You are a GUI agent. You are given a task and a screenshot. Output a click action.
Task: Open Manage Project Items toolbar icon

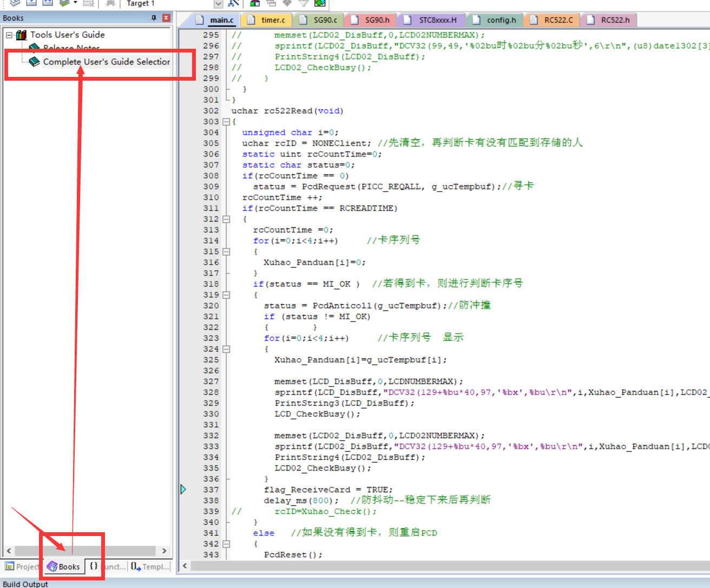point(254,3)
